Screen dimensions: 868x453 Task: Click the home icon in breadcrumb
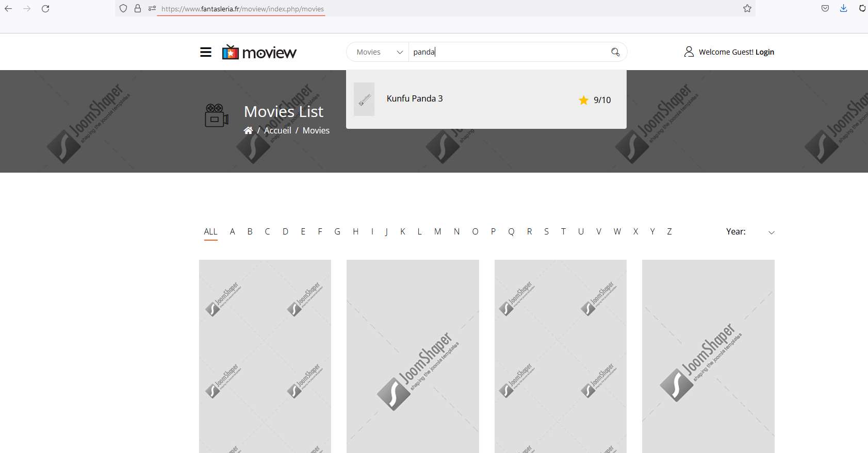[248, 130]
